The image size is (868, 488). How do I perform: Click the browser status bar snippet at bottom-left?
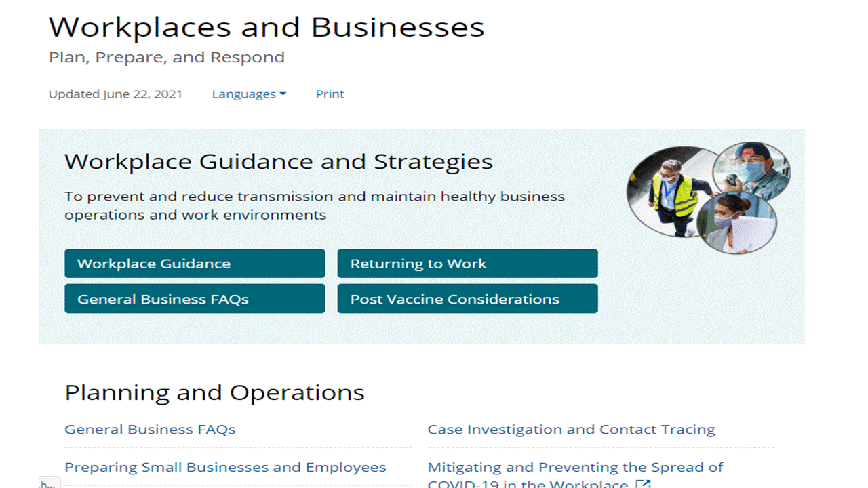(x=48, y=483)
